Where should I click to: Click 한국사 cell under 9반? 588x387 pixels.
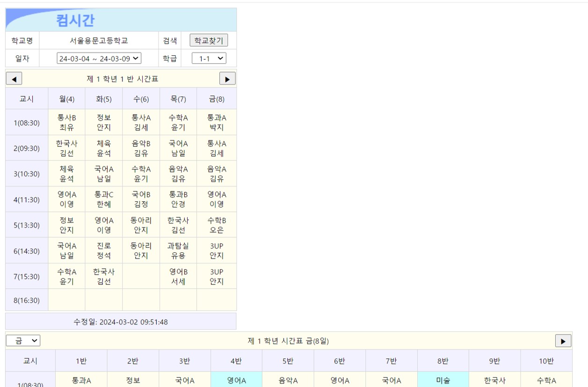tap(494, 380)
